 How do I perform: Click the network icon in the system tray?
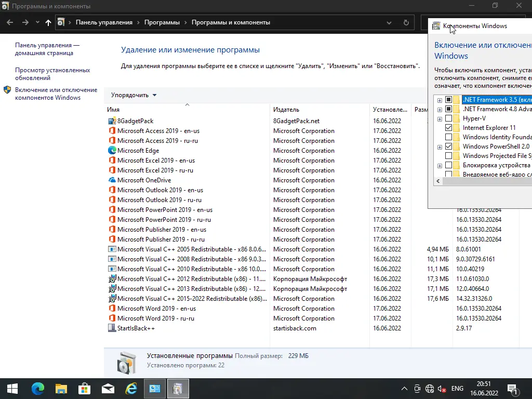tap(430, 388)
